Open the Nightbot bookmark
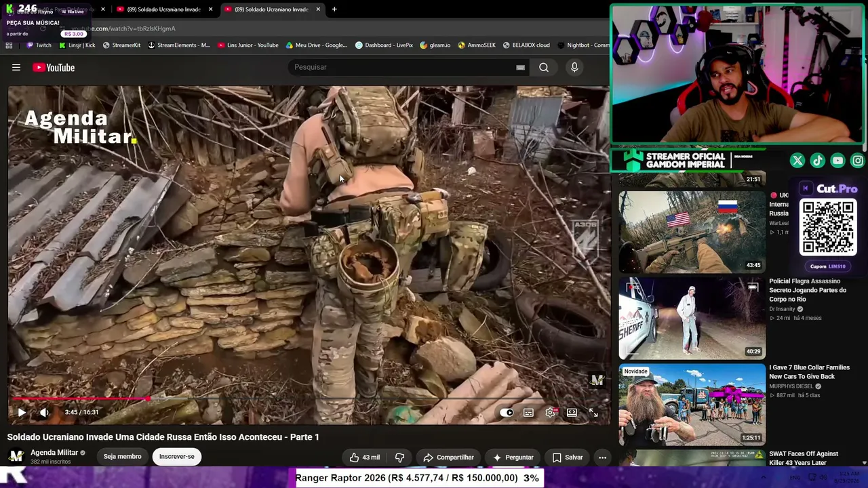868x488 pixels. pyautogui.click(x=583, y=45)
